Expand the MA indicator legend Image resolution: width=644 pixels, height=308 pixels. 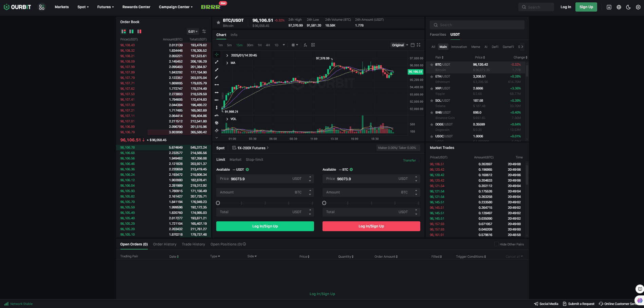[x=227, y=63]
